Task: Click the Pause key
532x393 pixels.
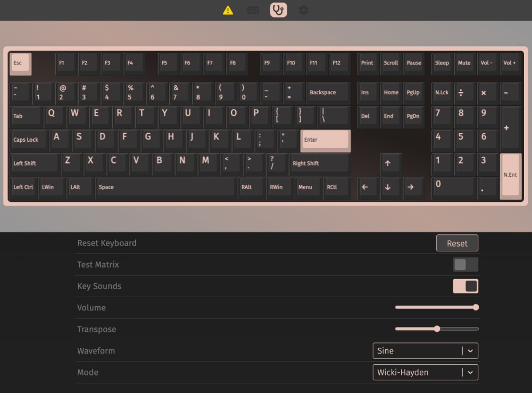Action: pos(413,64)
